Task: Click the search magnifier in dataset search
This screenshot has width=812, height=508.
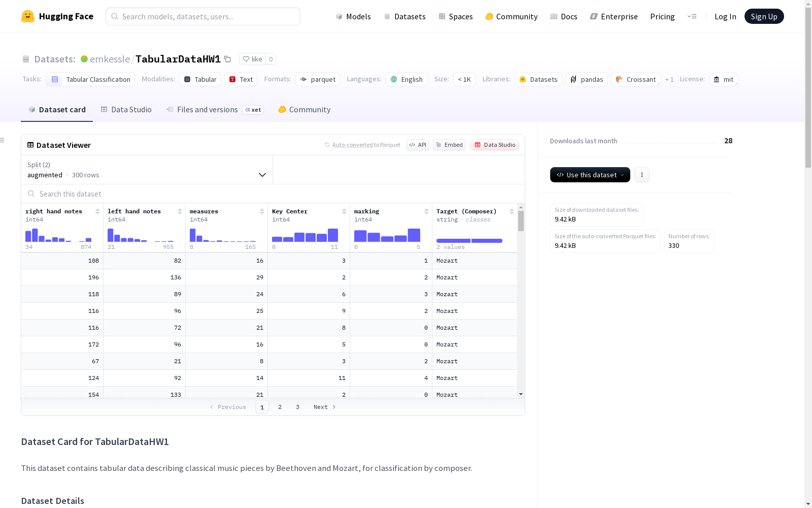Action: pyautogui.click(x=31, y=194)
